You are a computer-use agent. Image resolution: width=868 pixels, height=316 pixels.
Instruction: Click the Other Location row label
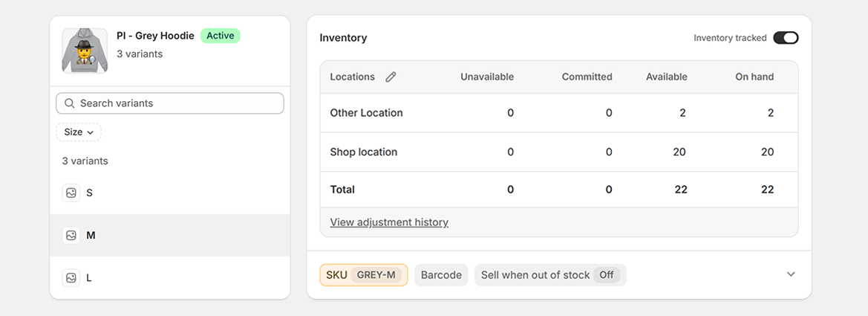pyautogui.click(x=367, y=113)
